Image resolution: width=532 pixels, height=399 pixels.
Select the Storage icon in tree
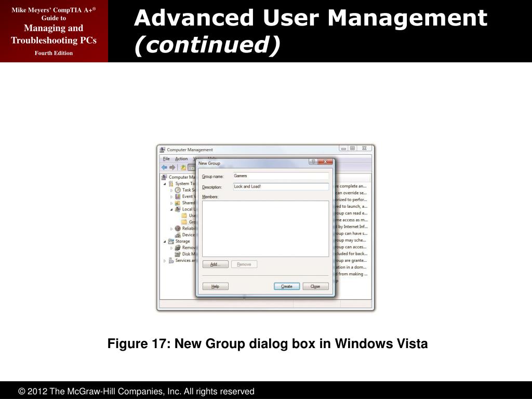click(x=171, y=241)
